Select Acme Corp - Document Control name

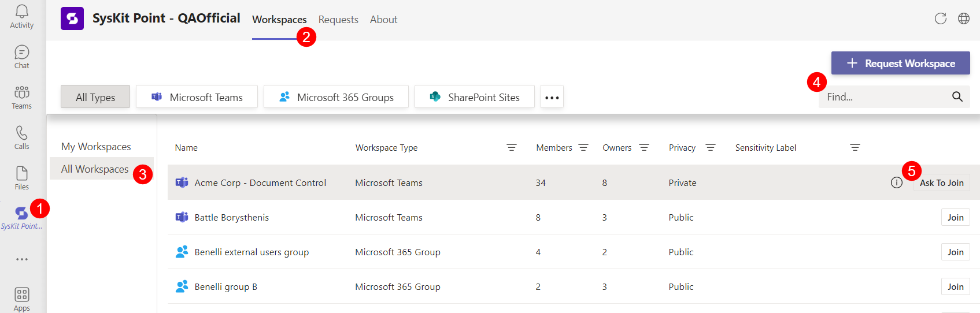[260, 182]
